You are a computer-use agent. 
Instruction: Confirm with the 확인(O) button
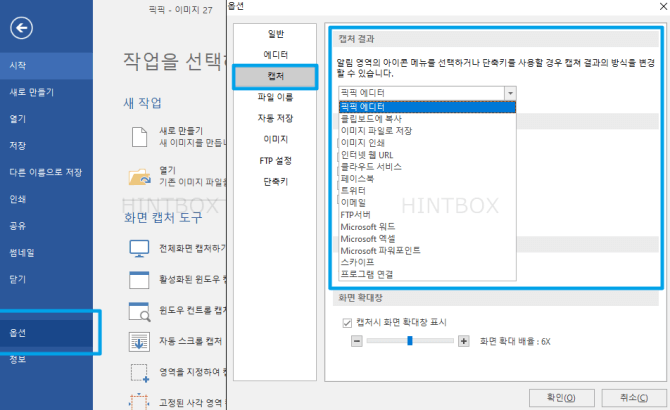click(x=561, y=398)
